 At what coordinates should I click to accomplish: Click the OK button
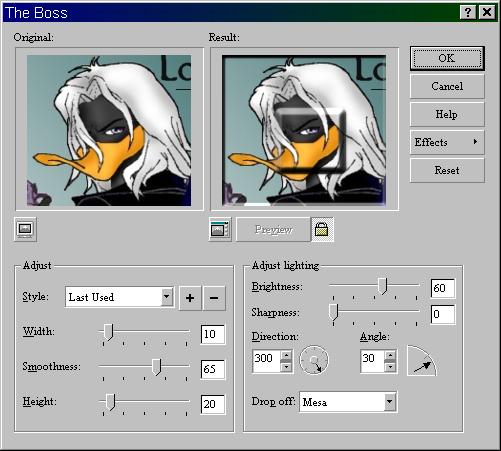[x=447, y=58]
